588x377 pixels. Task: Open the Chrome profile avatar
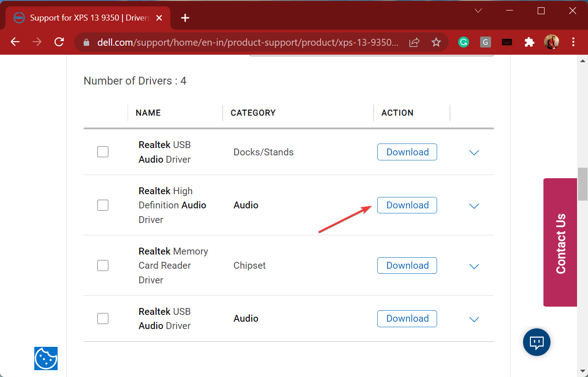click(x=551, y=42)
